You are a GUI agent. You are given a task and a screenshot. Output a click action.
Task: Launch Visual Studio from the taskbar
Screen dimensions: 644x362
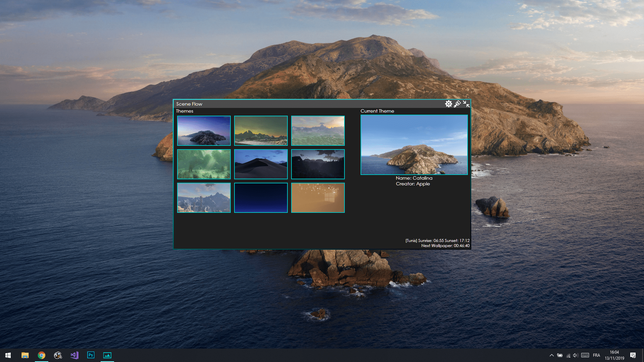point(74,355)
